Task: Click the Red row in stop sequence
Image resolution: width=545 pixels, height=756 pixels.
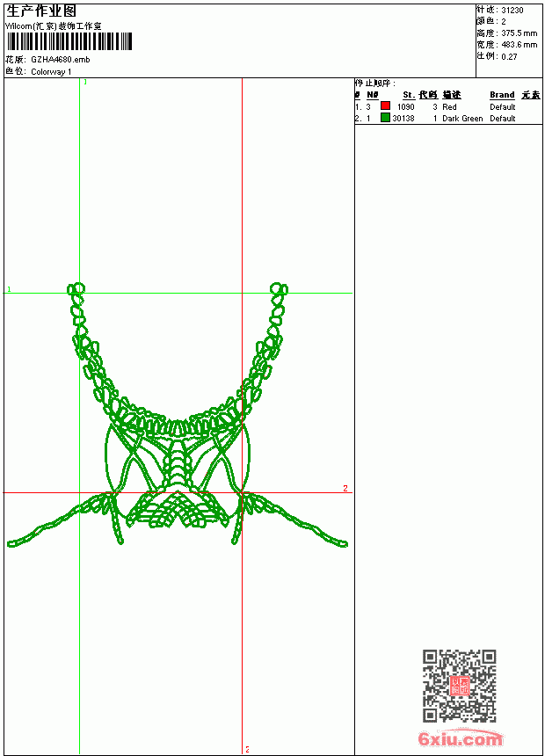Action: coord(448,106)
